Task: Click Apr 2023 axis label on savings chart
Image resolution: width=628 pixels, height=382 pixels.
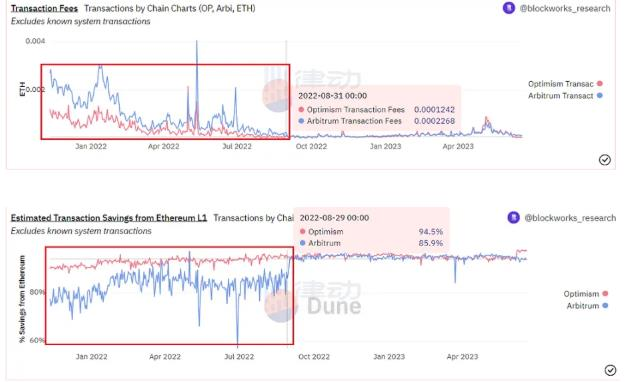Action: pos(462,357)
